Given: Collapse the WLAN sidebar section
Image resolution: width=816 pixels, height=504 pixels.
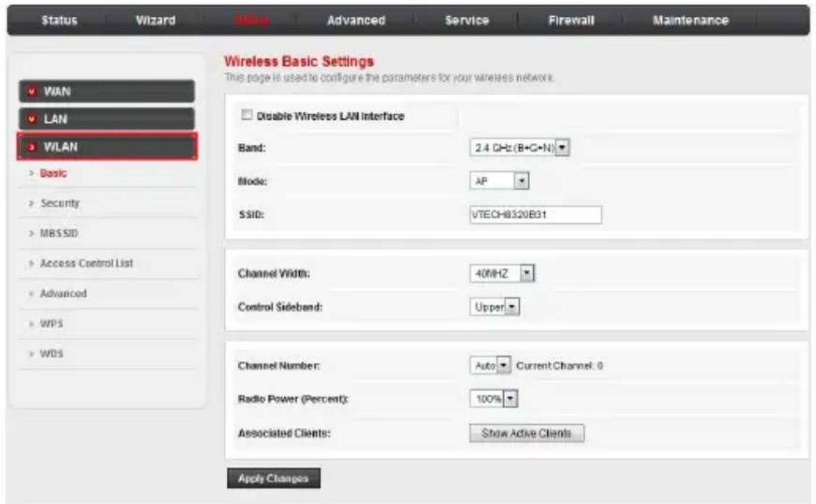Looking at the screenshot, I should 106,147.
